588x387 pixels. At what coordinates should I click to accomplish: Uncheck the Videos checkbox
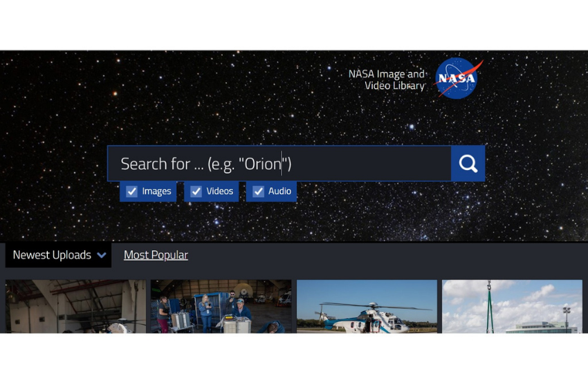click(x=196, y=191)
